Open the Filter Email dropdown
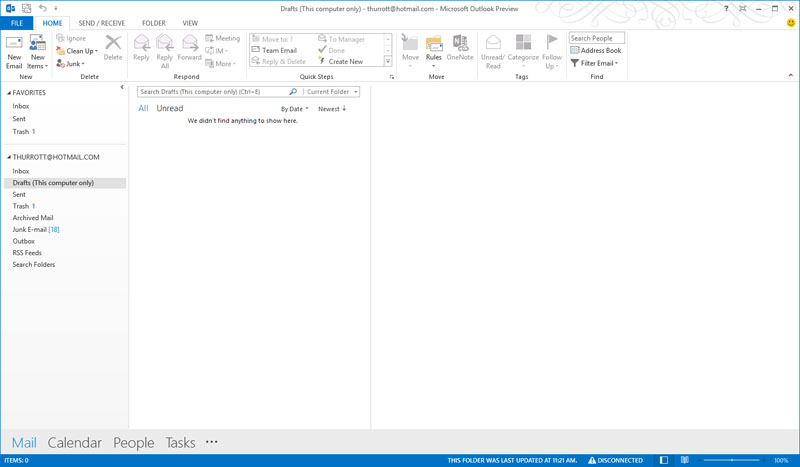This screenshot has width=800, height=467. [594, 63]
